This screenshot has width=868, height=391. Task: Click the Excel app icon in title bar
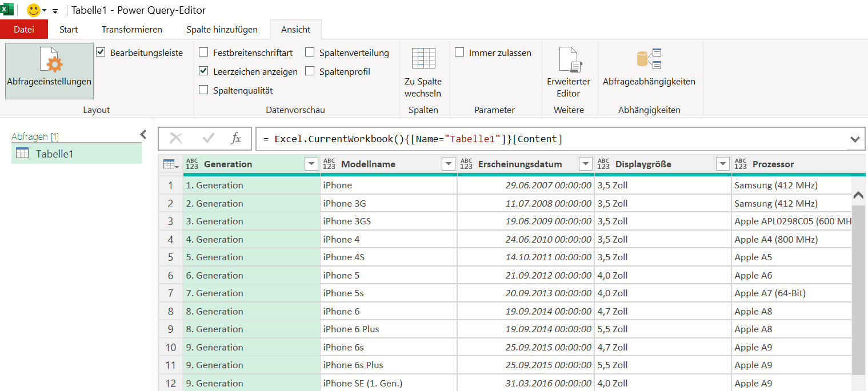pyautogui.click(x=7, y=10)
